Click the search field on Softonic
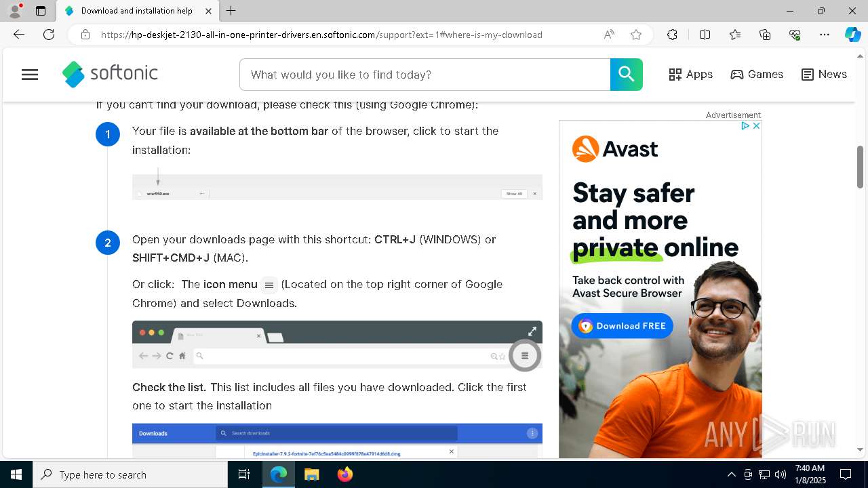Viewport: 868px width, 488px height. tap(425, 75)
